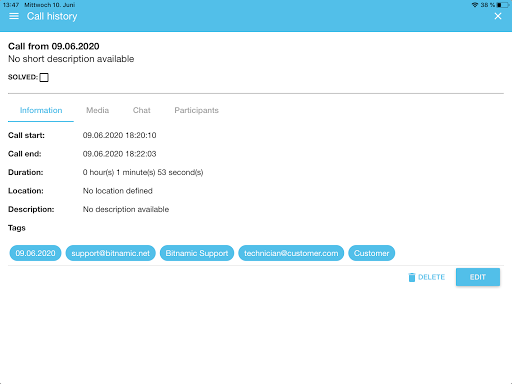Click the Tags label
This screenshot has width=512, height=384.
click(x=17, y=228)
